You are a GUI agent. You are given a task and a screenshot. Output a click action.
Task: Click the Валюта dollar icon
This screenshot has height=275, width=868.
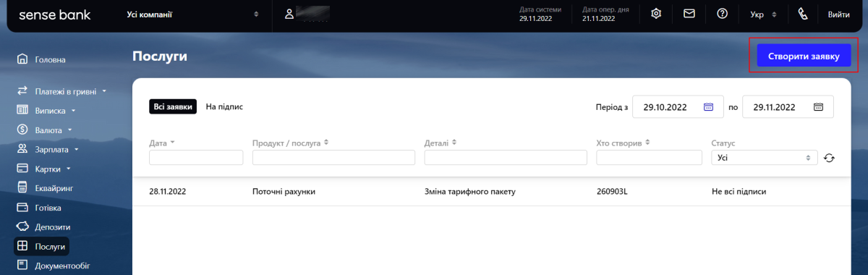[22, 130]
